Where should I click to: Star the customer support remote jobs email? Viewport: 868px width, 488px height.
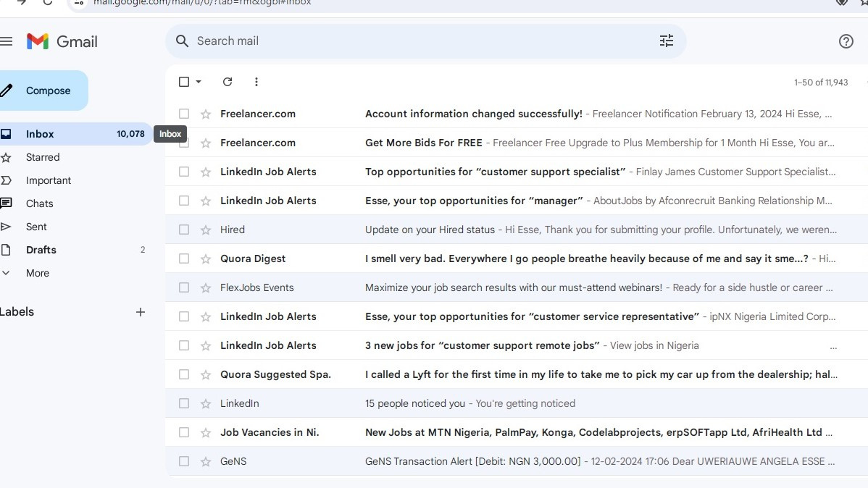pyautogui.click(x=206, y=346)
